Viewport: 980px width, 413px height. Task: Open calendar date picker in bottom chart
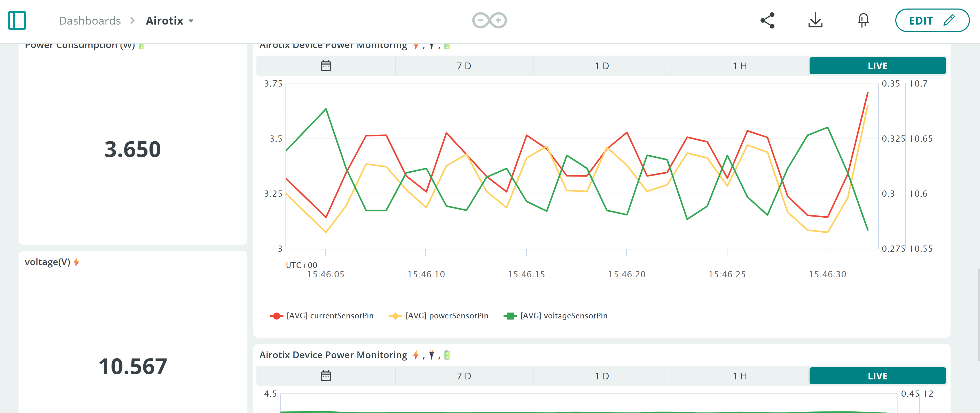(x=326, y=376)
